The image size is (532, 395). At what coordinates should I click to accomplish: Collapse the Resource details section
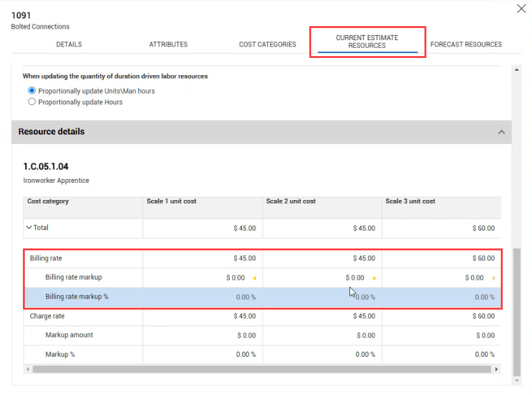[x=501, y=132]
